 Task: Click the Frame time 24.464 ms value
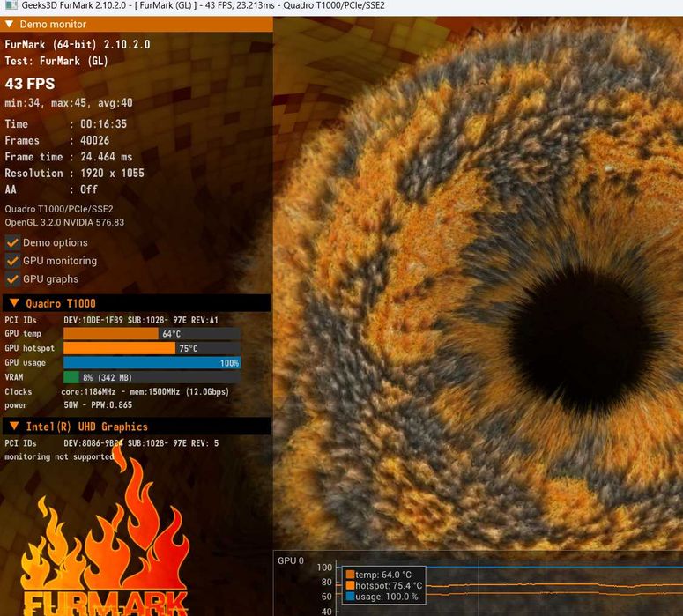tap(107, 157)
